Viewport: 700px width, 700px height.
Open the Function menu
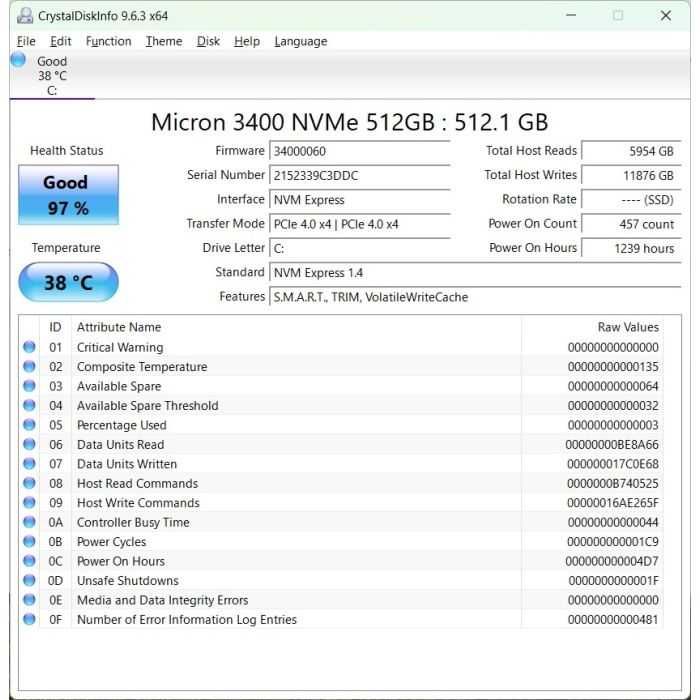point(108,42)
